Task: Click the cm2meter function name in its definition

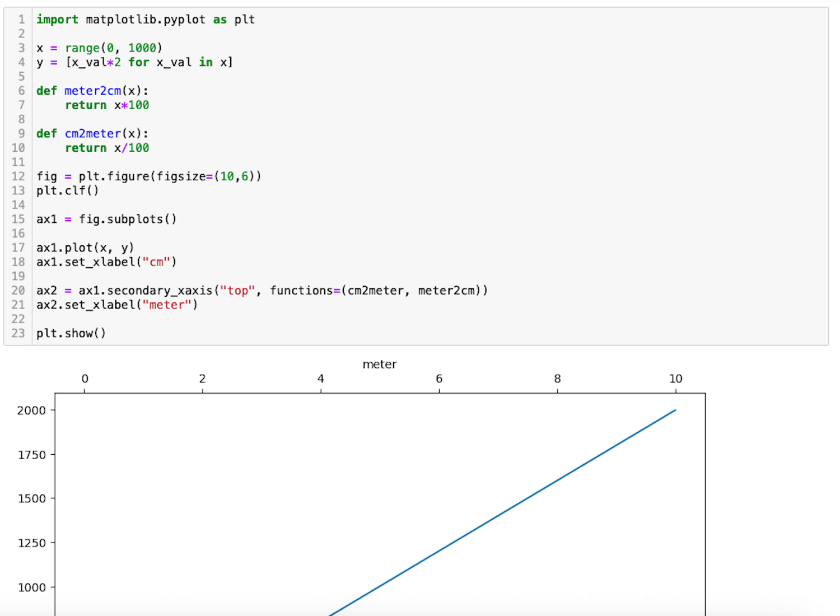Action: click(92, 134)
